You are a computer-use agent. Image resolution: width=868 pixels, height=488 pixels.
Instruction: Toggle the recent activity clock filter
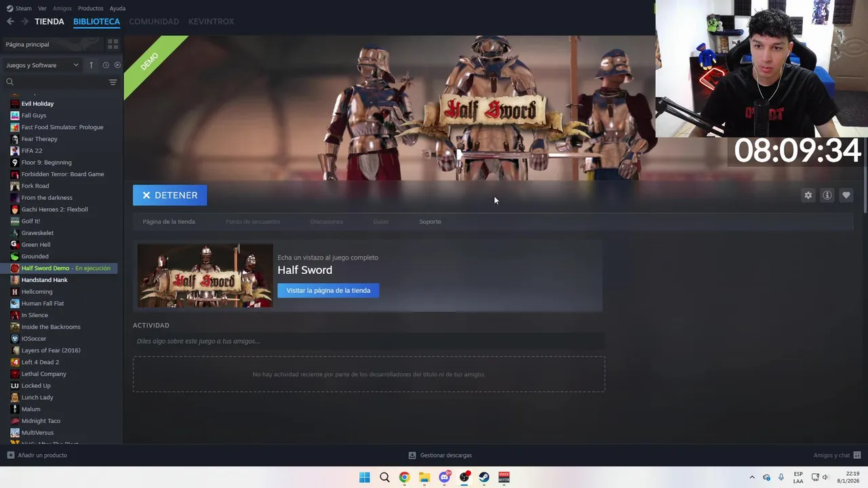point(106,65)
